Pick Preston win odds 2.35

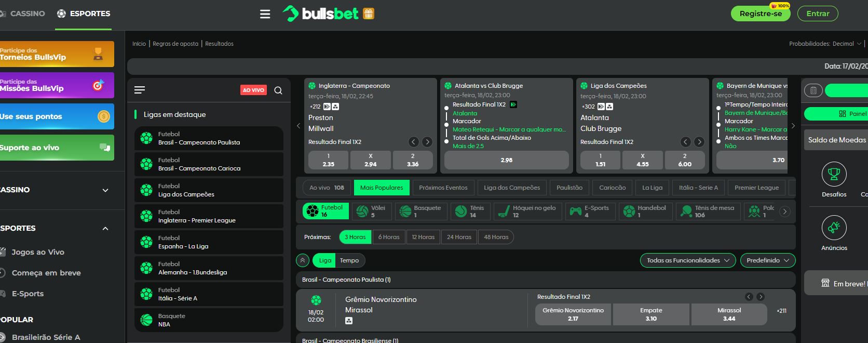pyautogui.click(x=329, y=160)
